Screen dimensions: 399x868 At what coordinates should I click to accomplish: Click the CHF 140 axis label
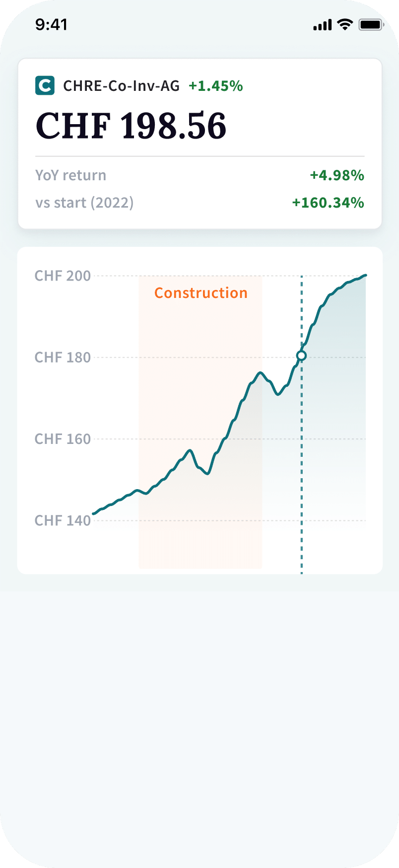pos(63,520)
